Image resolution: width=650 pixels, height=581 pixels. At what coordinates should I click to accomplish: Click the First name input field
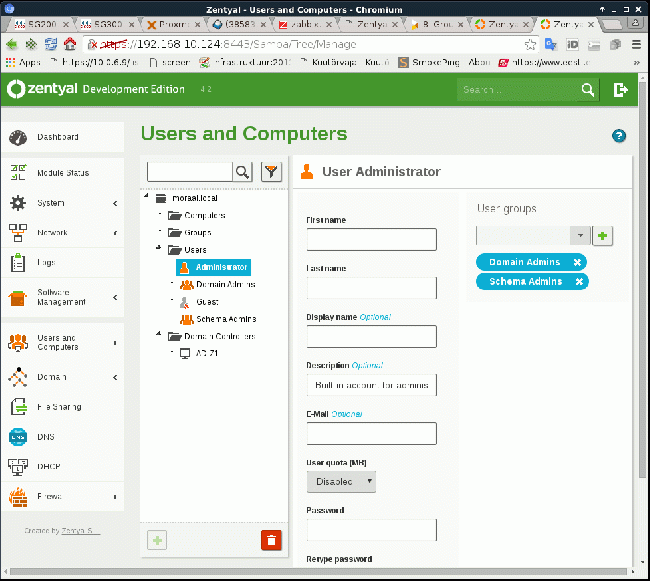(371, 240)
